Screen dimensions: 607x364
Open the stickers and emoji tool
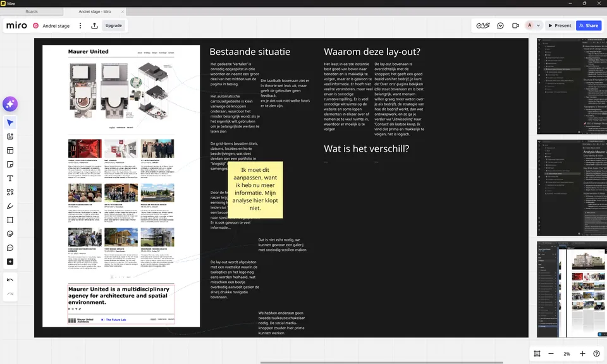[x=10, y=234]
